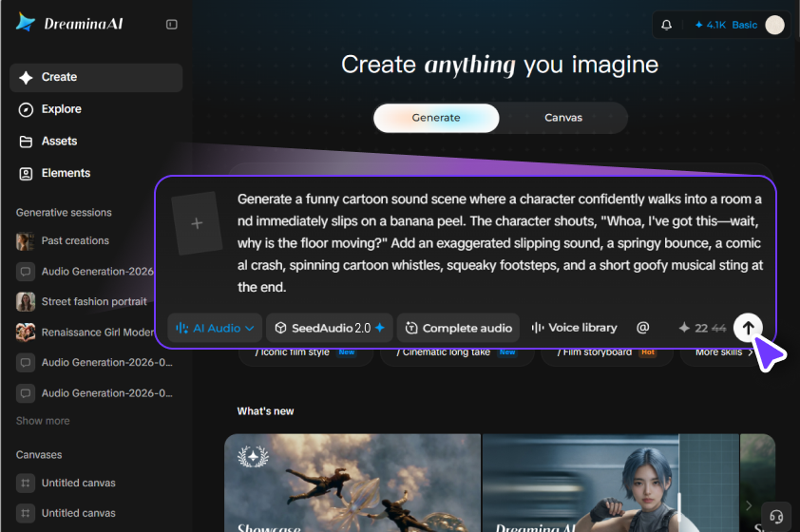Open the Dreamina AI banner with blue-haired girl
The height and width of the screenshot is (532, 800).
click(x=611, y=483)
